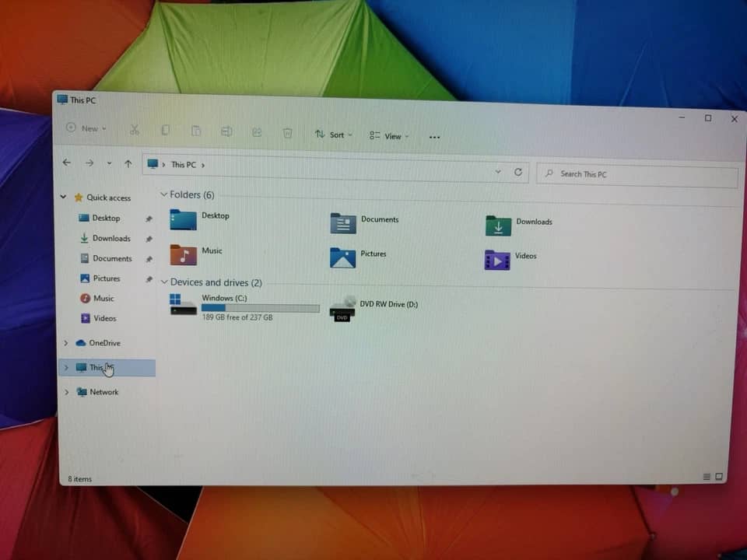Expand the OneDrive tree node
Viewport: 747px width, 560px height.
point(65,343)
